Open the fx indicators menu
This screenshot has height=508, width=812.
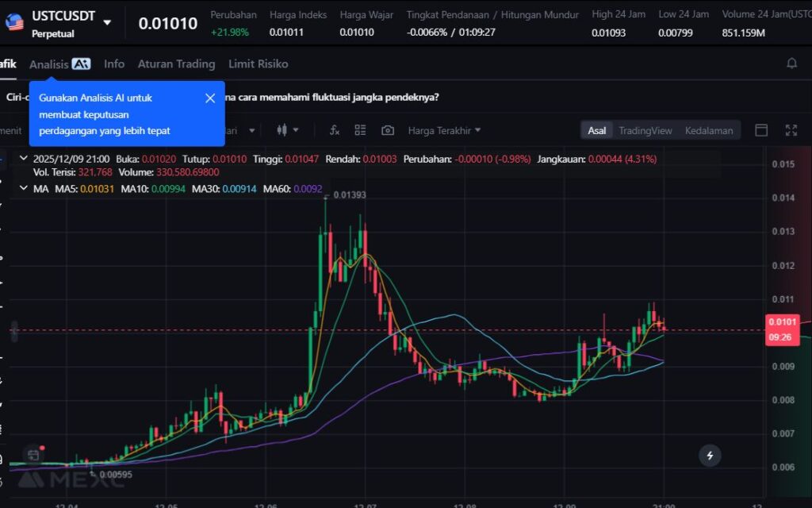pyautogui.click(x=335, y=130)
